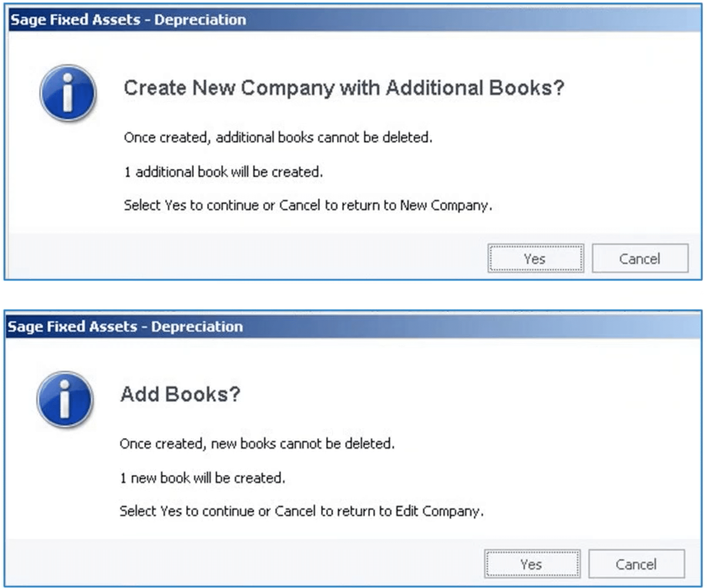The image size is (707, 588).
Task: Click '1 additional book will be created' text
Action: tap(224, 172)
